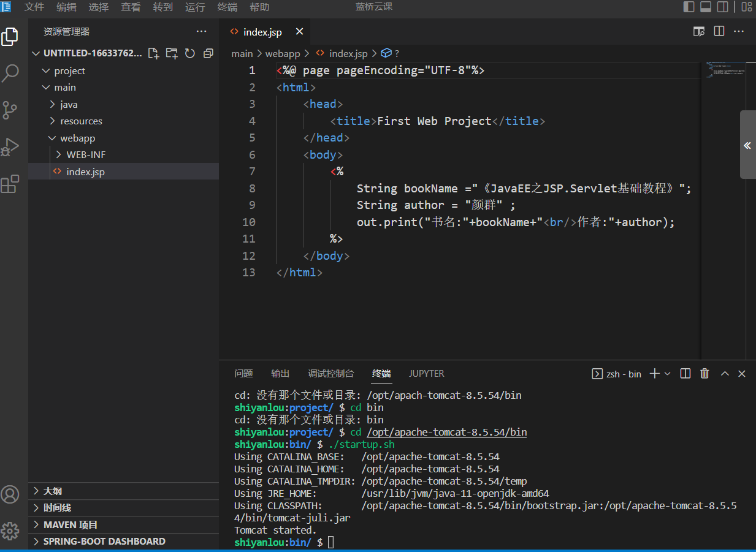
Task: Create a new folder in explorer
Action: [x=172, y=53]
